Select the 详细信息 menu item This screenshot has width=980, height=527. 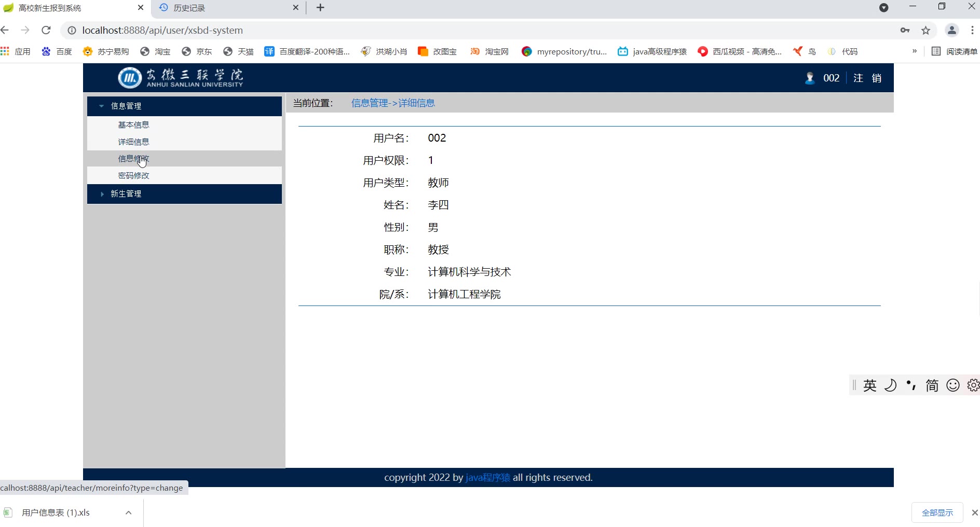(133, 142)
